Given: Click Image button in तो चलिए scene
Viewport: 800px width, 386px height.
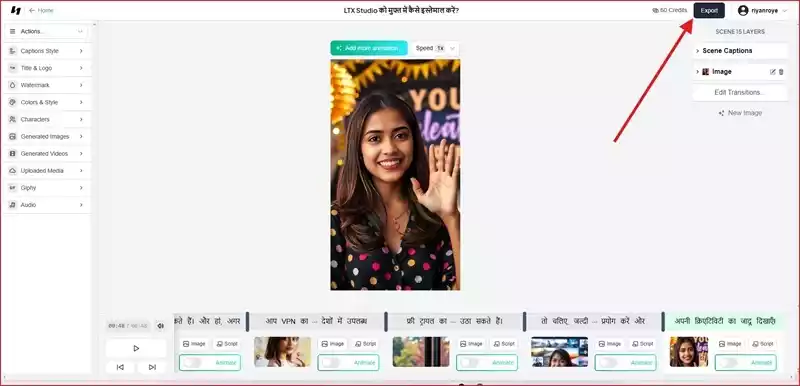Looking at the screenshot, I should 610,344.
